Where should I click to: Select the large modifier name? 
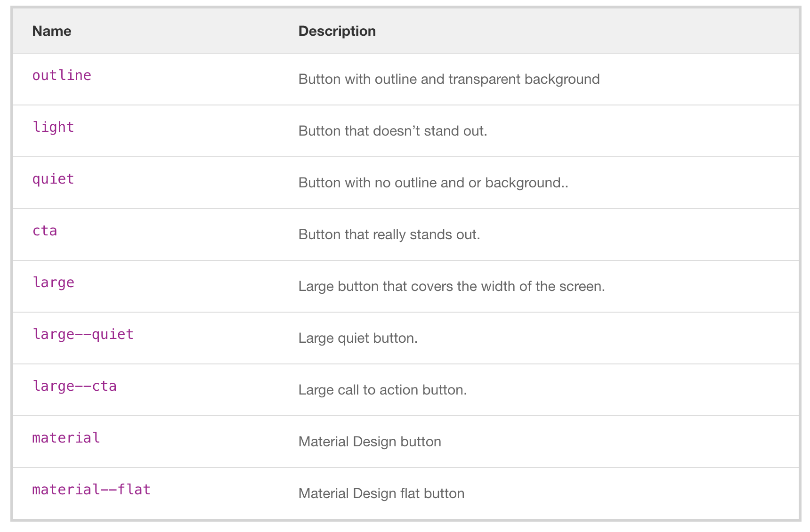pyautogui.click(x=53, y=282)
